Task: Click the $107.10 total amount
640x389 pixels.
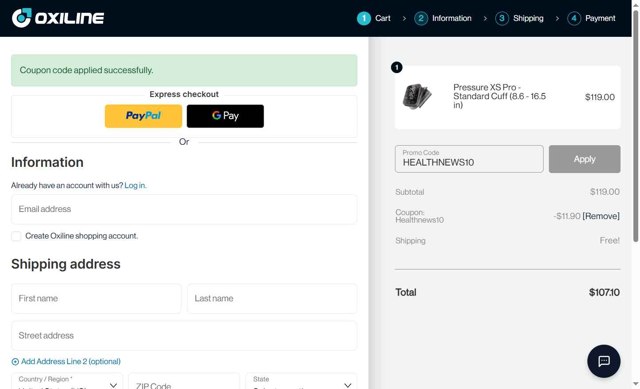Action: point(604,292)
